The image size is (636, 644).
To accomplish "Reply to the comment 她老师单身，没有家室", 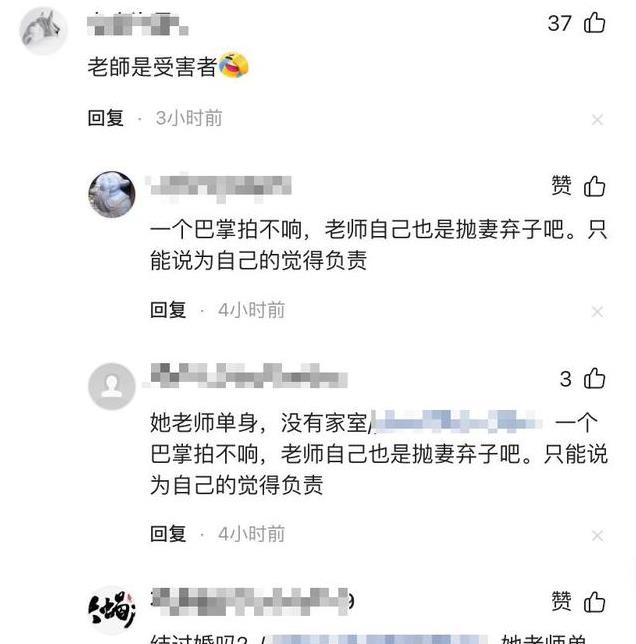I will tap(168, 534).
